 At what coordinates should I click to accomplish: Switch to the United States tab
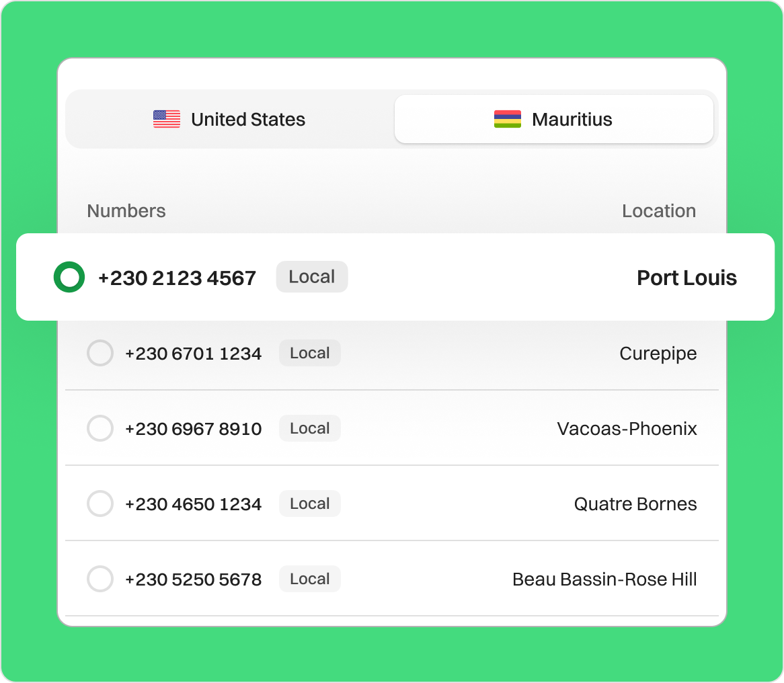pos(229,120)
